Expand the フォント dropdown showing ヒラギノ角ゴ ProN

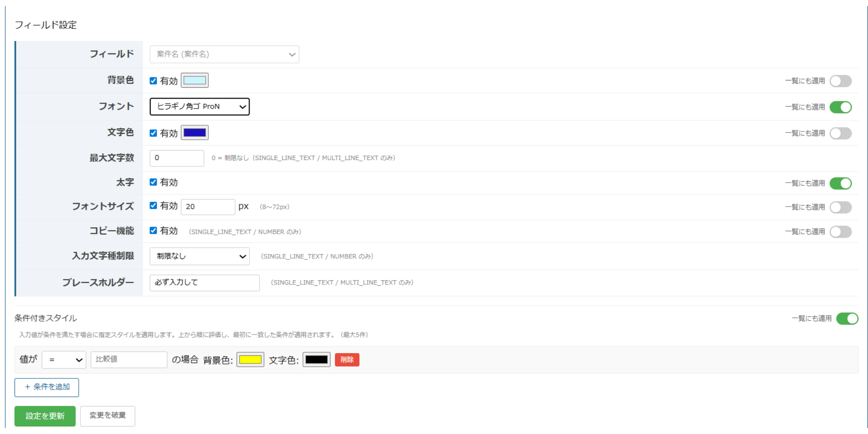pos(199,107)
